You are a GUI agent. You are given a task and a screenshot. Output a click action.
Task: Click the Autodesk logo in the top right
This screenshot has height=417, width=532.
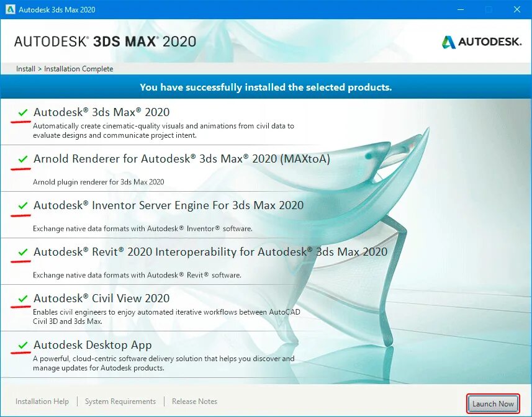tap(481, 43)
